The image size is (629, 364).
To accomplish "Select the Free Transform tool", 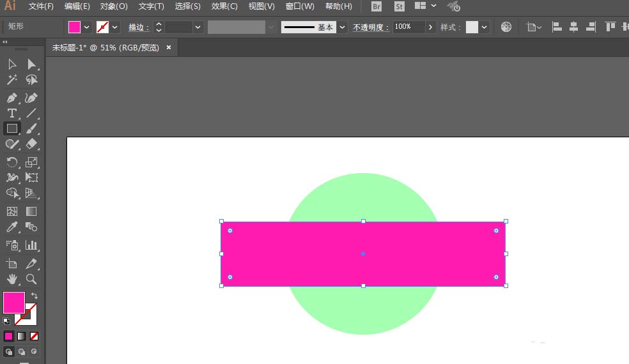I will pyautogui.click(x=31, y=177).
